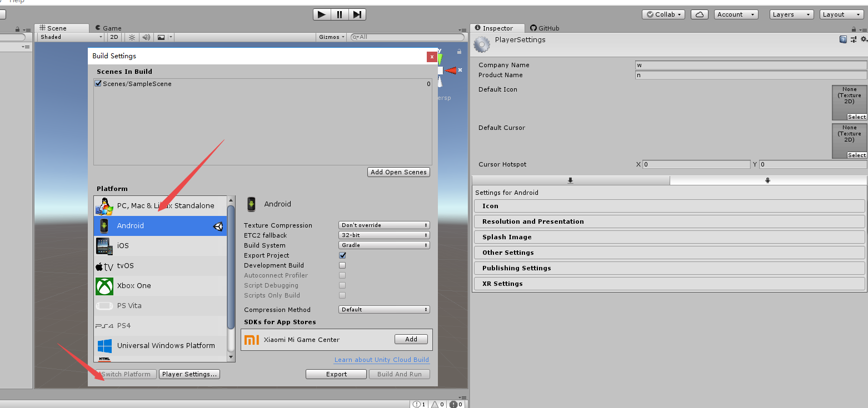The image size is (868, 408).
Task: Enable the Development Build checkbox
Action: (x=342, y=265)
